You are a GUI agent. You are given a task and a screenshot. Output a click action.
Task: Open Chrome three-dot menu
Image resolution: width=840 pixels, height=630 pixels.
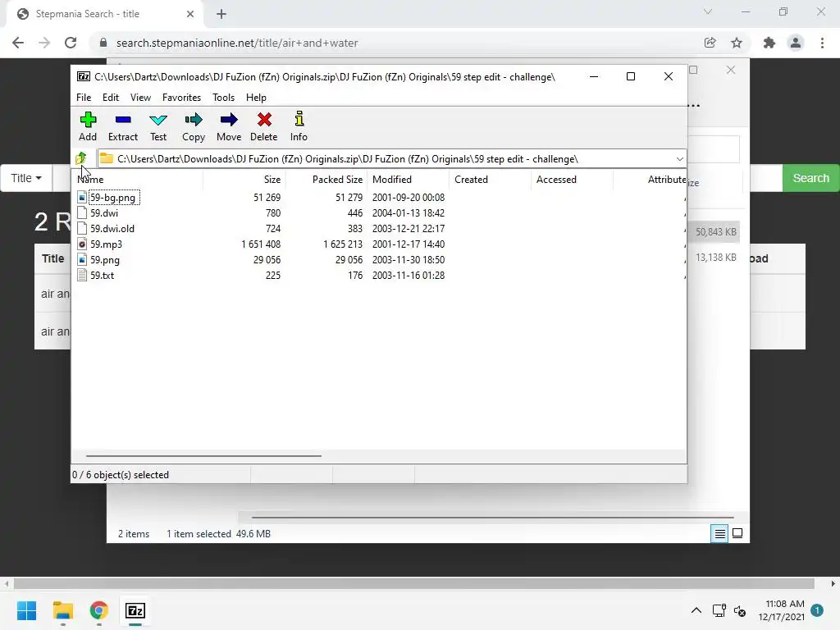pyautogui.click(x=822, y=43)
